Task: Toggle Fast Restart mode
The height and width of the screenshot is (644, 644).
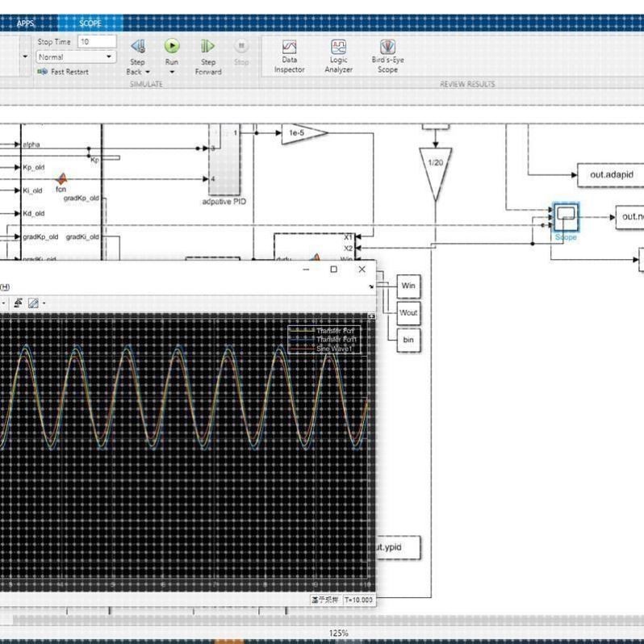Action: click(x=63, y=72)
